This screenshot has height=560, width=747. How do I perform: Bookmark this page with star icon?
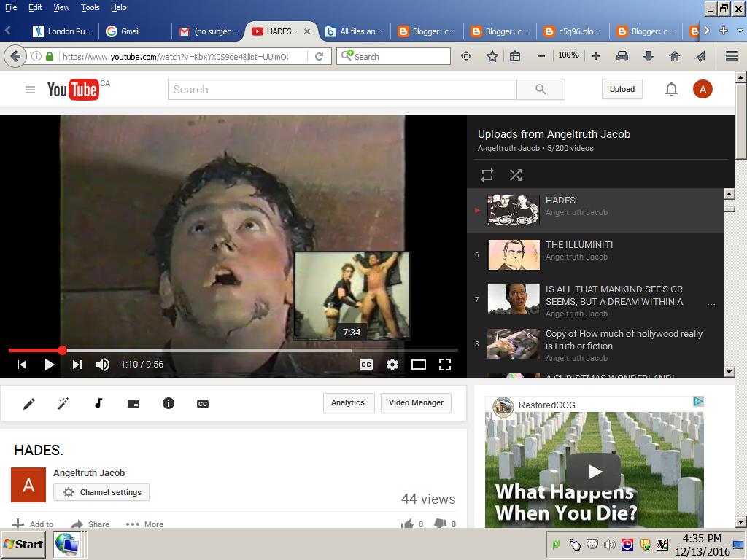tap(492, 56)
